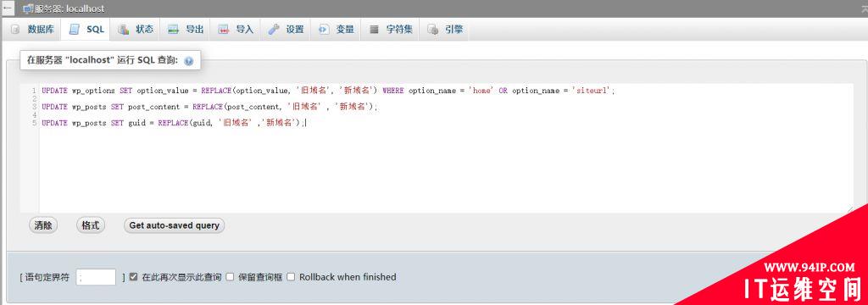Click the import tab icon
This screenshot has width=868, height=305.
[223, 30]
